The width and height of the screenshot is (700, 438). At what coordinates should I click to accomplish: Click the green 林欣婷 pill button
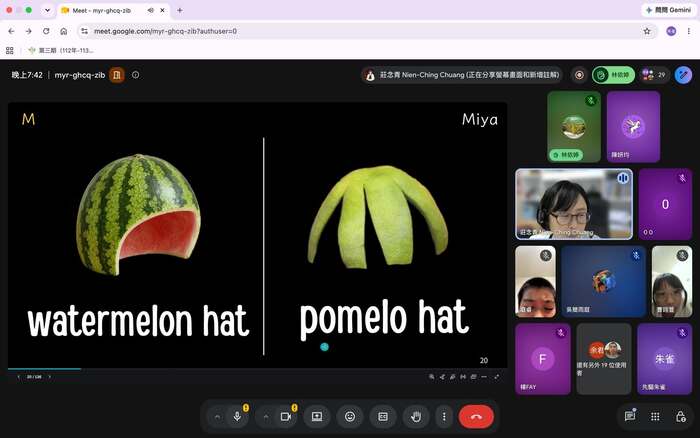613,75
